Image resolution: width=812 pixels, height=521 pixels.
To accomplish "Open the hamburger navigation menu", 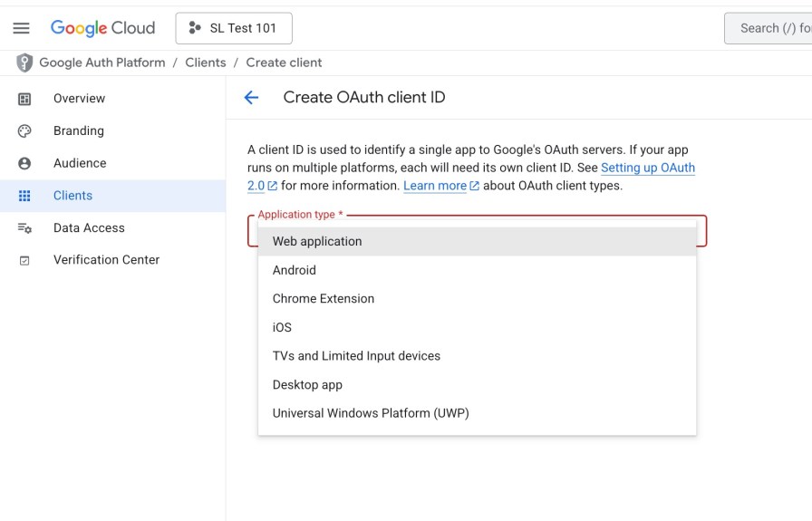I will click(x=21, y=28).
